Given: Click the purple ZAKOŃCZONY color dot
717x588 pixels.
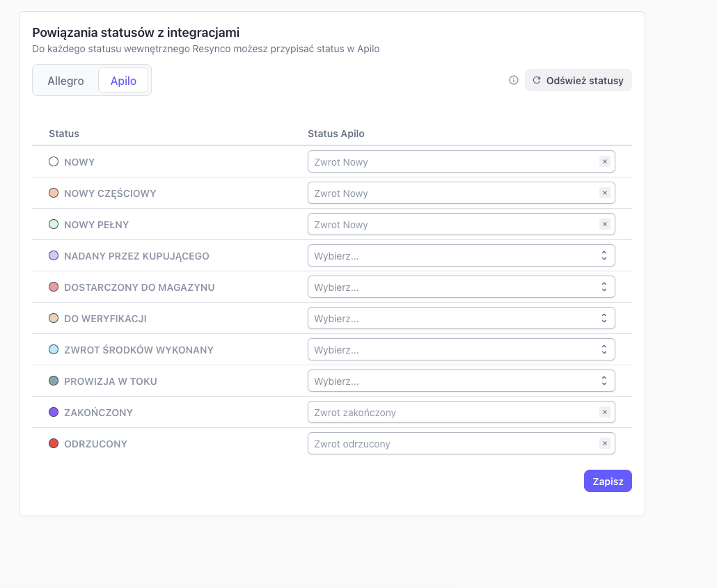Looking at the screenshot, I should (54, 412).
